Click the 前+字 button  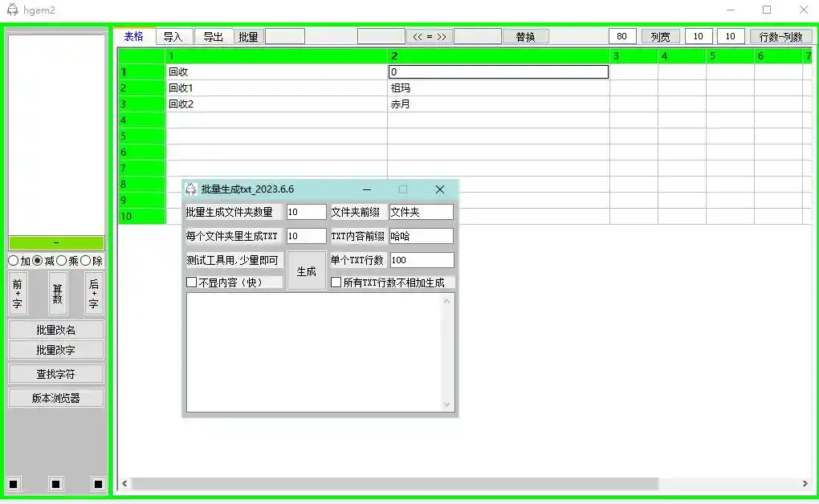[17, 294]
